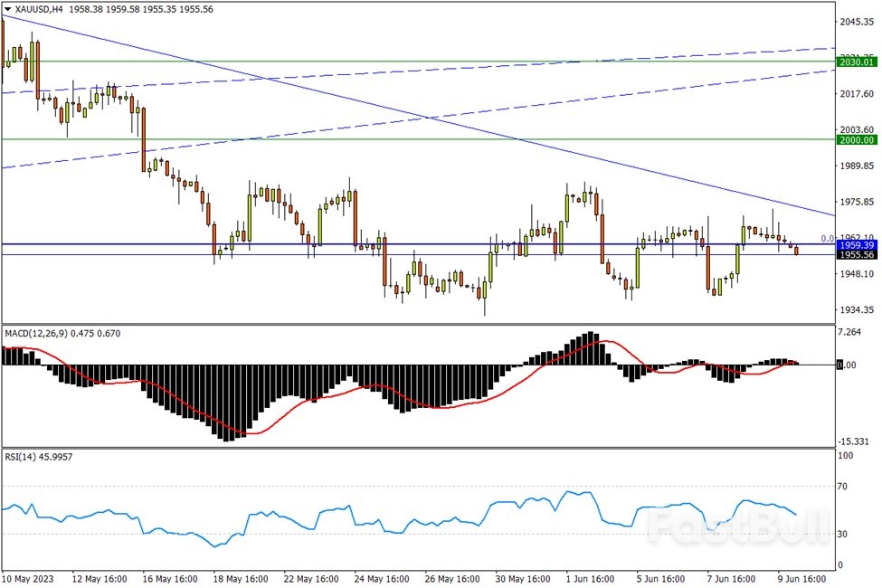Click the black 1955.56 current price tag
This screenshot has height=588, width=882.
click(x=856, y=255)
